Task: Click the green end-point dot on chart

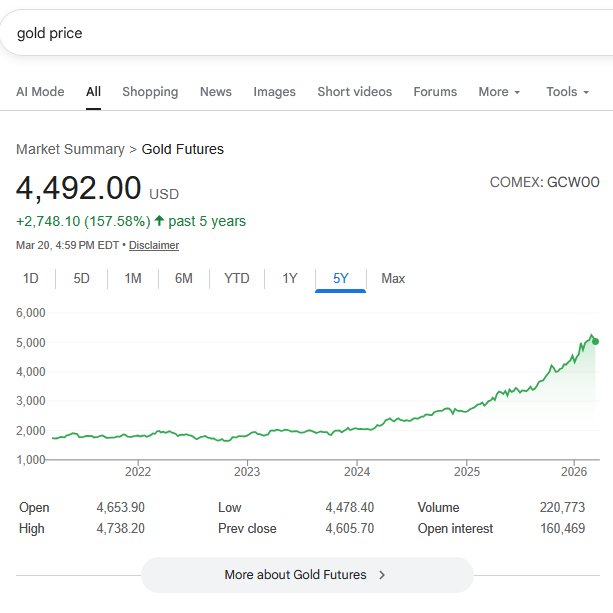Action: point(595,341)
